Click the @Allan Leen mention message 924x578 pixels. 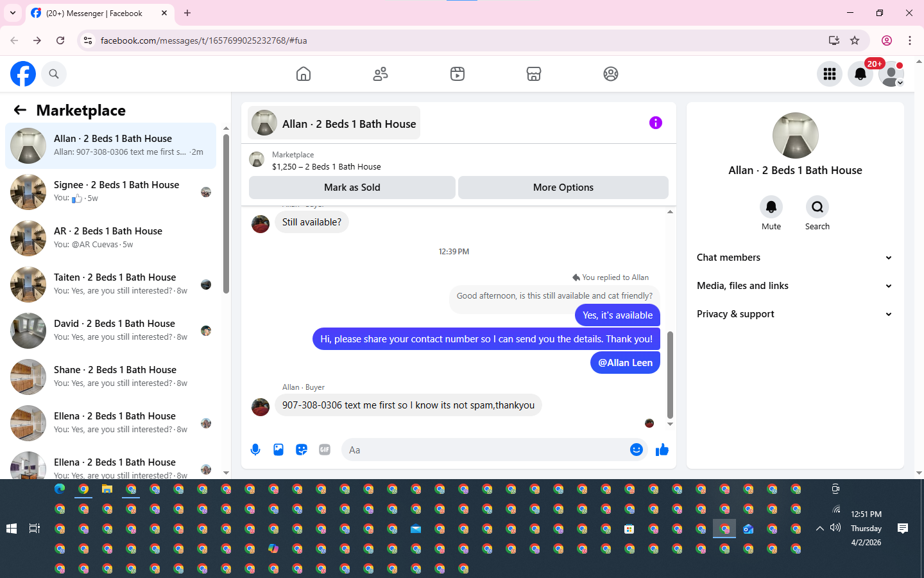point(625,363)
